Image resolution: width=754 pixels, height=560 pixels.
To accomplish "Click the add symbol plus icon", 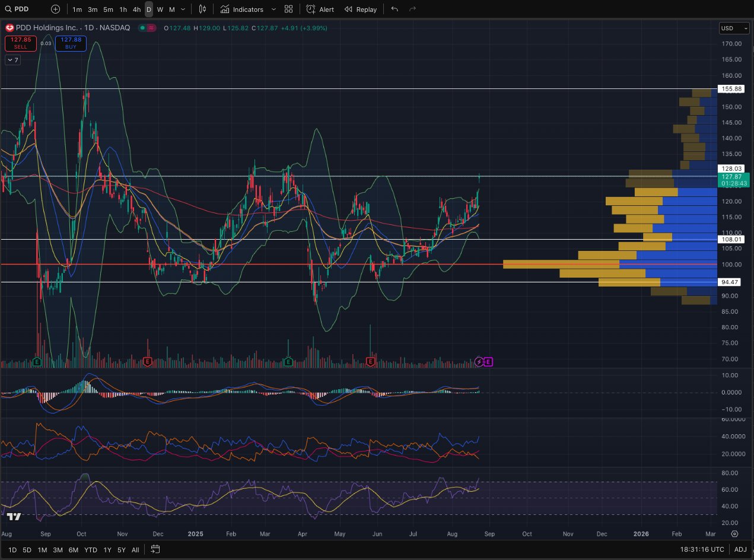I will tap(55, 9).
